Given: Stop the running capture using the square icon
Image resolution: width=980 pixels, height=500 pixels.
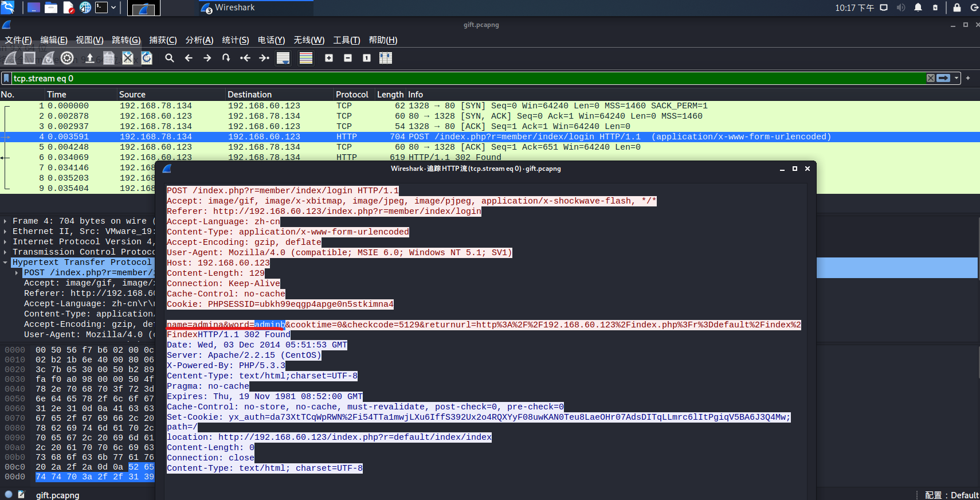Looking at the screenshot, I should (29, 58).
